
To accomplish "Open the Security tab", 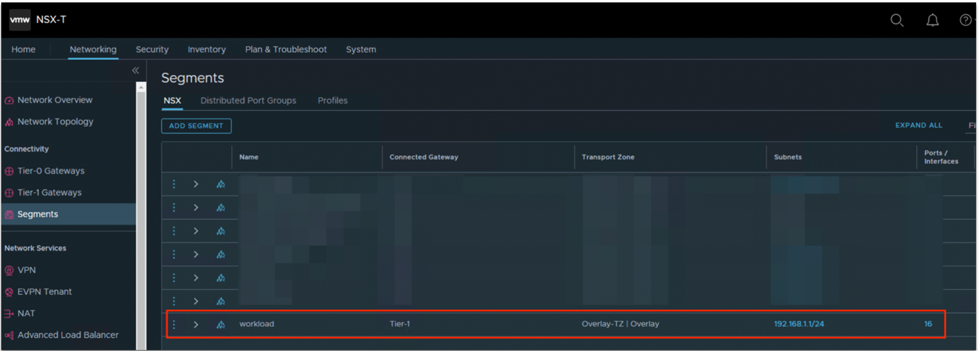I will click(x=152, y=49).
